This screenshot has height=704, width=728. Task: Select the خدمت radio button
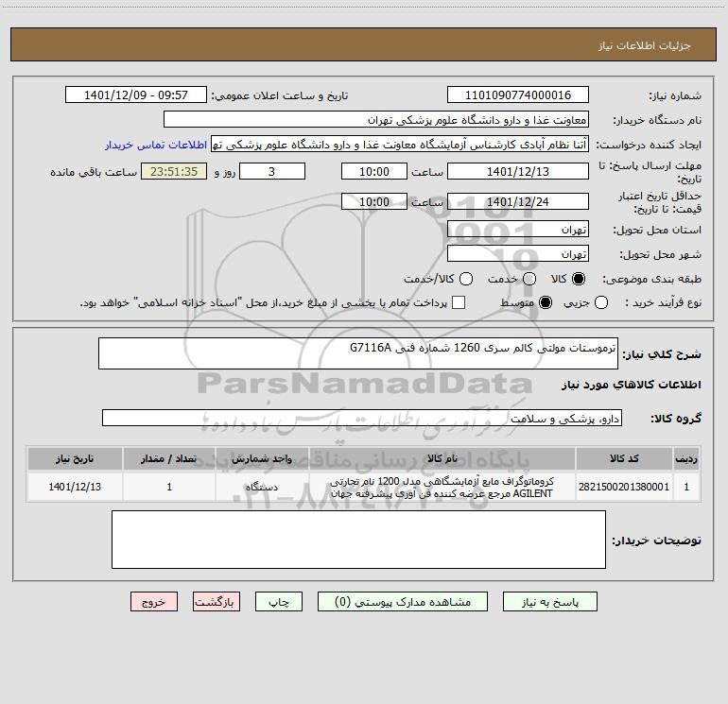(x=529, y=279)
